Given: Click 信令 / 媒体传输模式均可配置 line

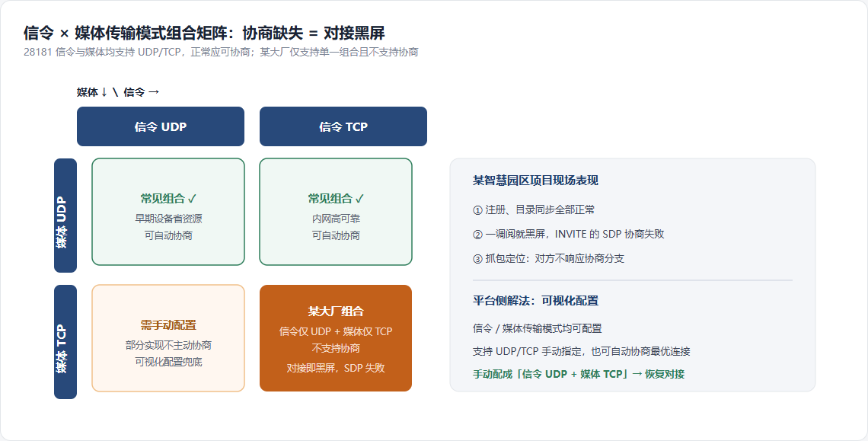Looking at the screenshot, I should pyautogui.click(x=537, y=328).
